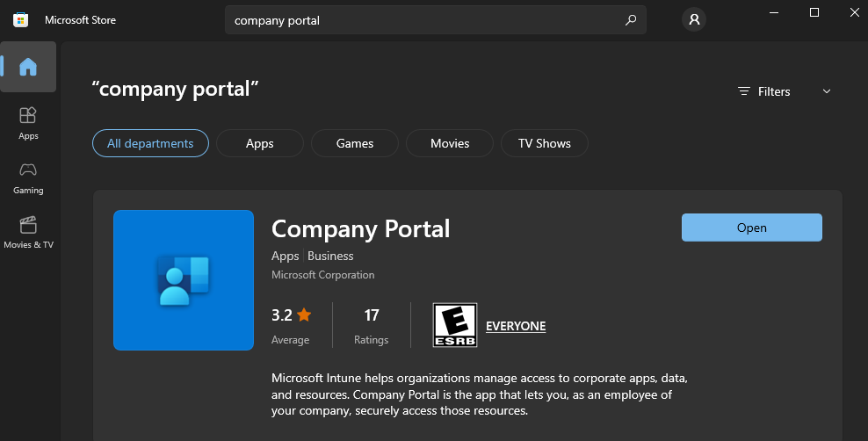
Task: Click the Business category text
Action: point(330,256)
